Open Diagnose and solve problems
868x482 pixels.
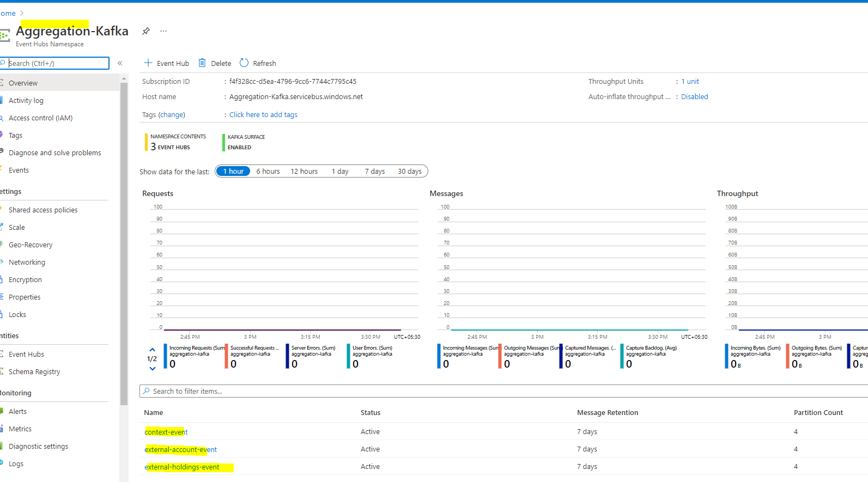[x=54, y=153]
